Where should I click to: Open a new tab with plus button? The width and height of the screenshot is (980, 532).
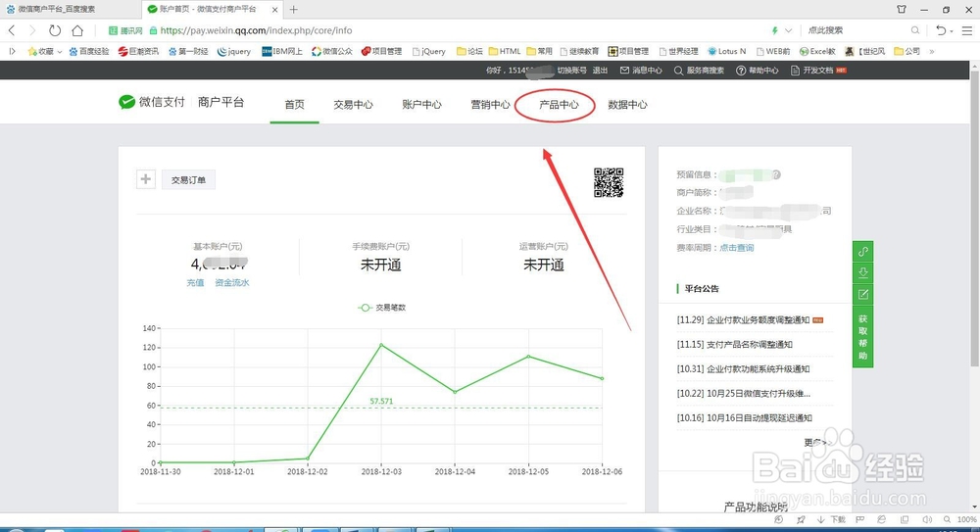(294, 10)
